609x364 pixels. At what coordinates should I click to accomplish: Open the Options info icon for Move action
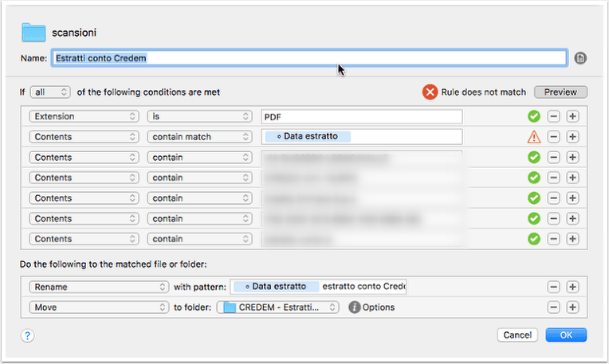click(354, 307)
